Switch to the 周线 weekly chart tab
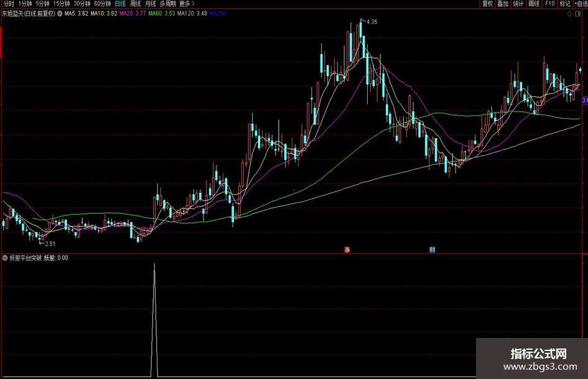Viewport: 588px width, 379px height. [135, 4]
